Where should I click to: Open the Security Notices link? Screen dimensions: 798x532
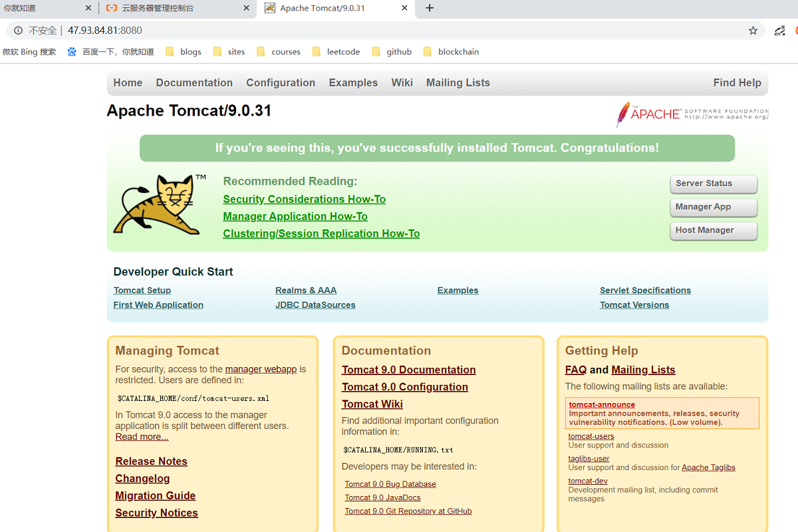(x=156, y=513)
